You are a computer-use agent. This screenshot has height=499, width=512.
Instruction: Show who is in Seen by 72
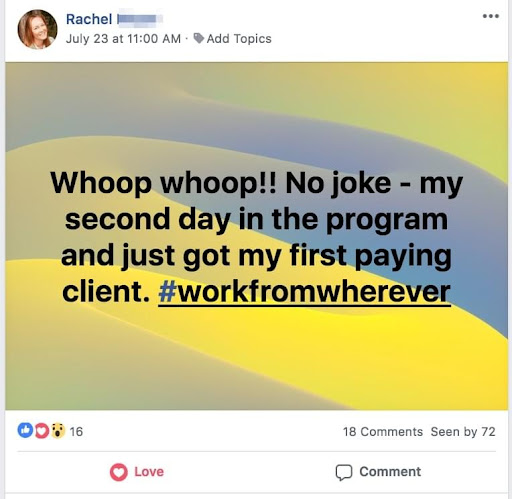point(463,432)
